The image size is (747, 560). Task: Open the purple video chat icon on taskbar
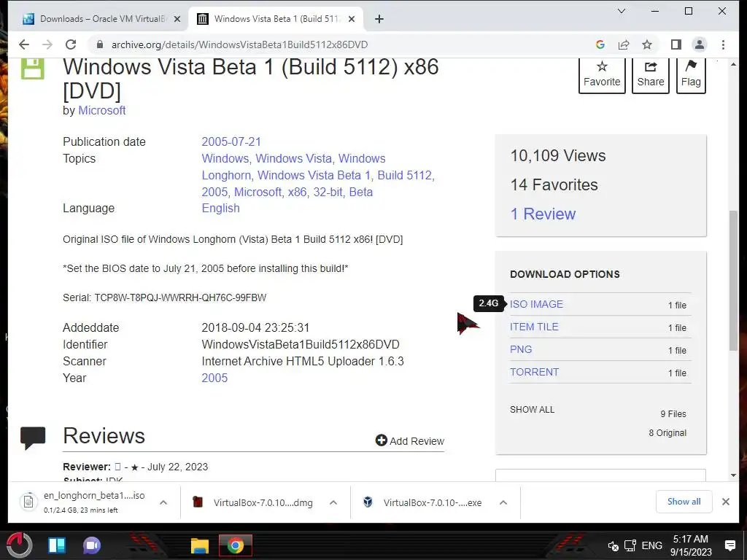click(92, 545)
